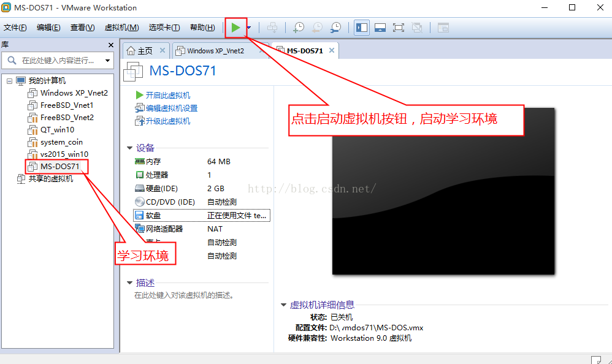
Task: Switch to the Windows XP_Vnet2 tab
Action: point(215,51)
